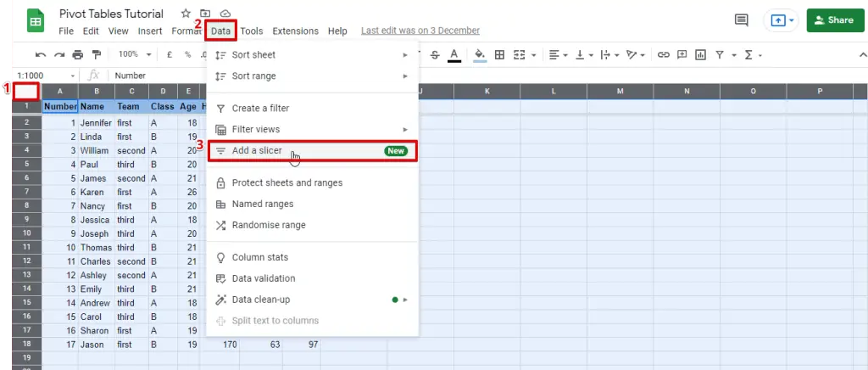The image size is (868, 370).
Task: Select Column stats menu item
Action: pyautogui.click(x=312, y=257)
